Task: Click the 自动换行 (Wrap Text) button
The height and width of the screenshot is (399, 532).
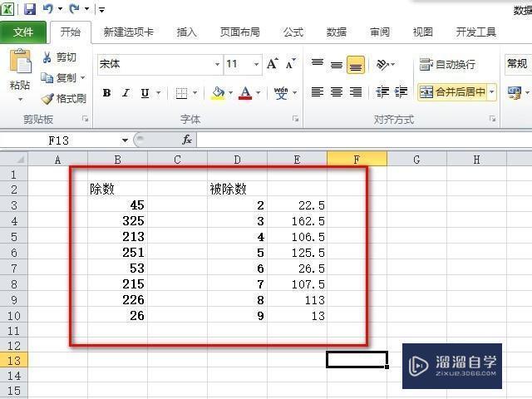Action: 447,64
